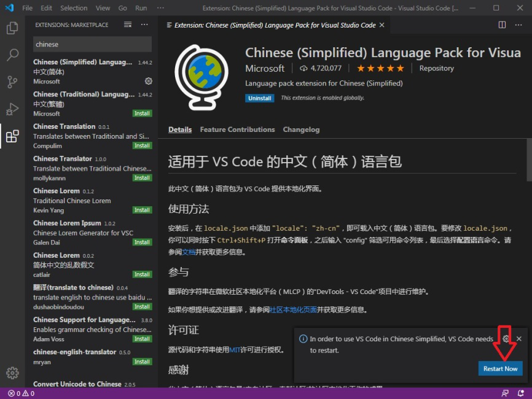The width and height of the screenshot is (532, 399).
Task: Open the 文档 documentation link
Action: (189, 252)
